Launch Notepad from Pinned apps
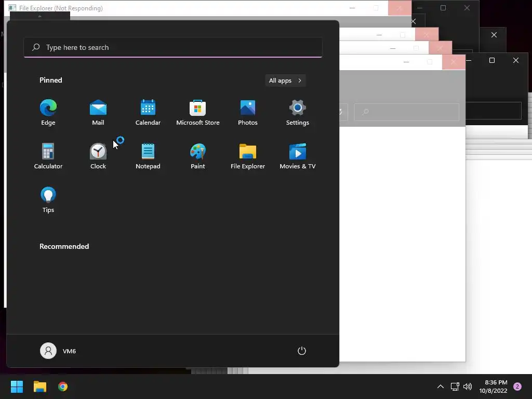 (x=148, y=156)
